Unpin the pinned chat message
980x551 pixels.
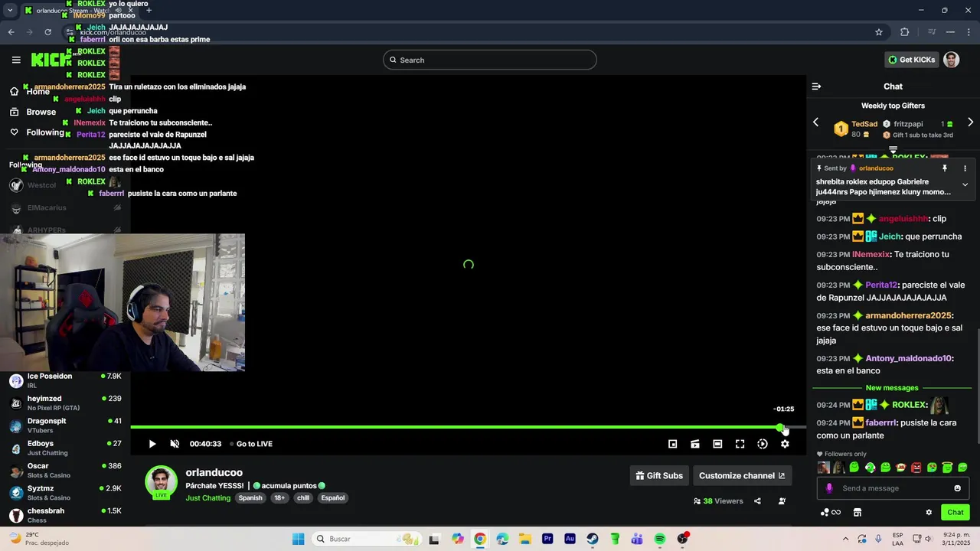pos(945,168)
